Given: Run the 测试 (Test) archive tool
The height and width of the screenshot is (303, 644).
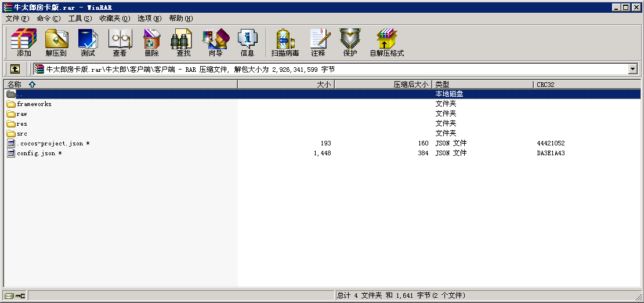Looking at the screenshot, I should [x=88, y=43].
